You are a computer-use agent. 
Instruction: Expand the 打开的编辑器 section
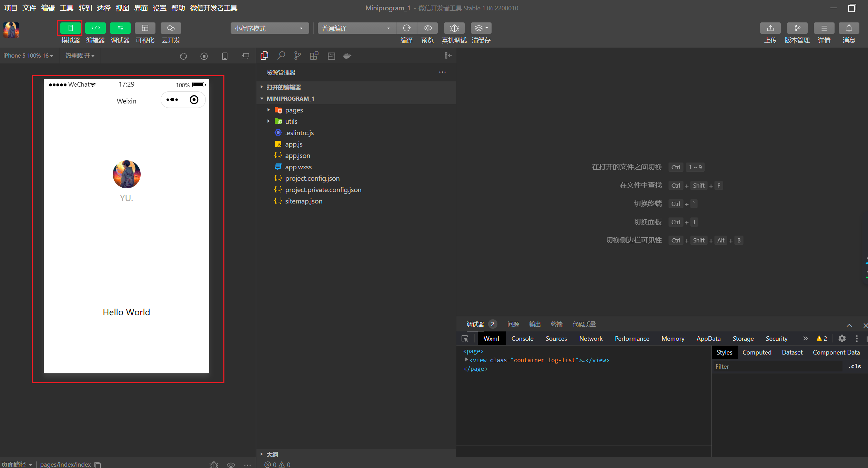tap(356, 87)
